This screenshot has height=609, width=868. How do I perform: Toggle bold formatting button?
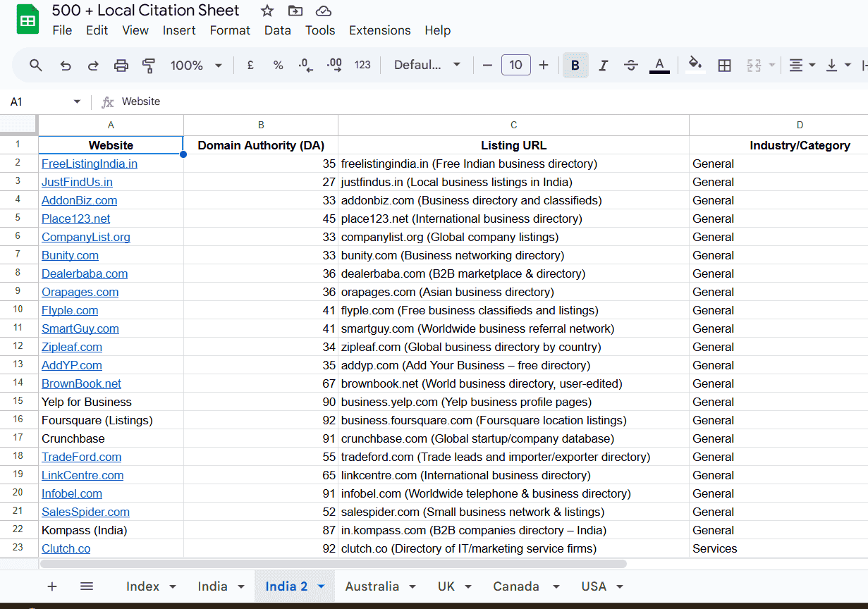click(x=575, y=66)
